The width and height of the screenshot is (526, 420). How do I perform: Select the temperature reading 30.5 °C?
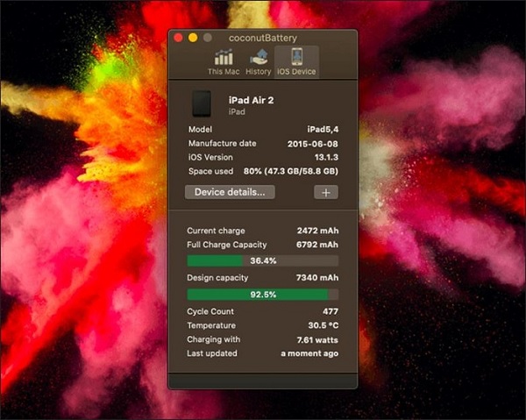322,325
